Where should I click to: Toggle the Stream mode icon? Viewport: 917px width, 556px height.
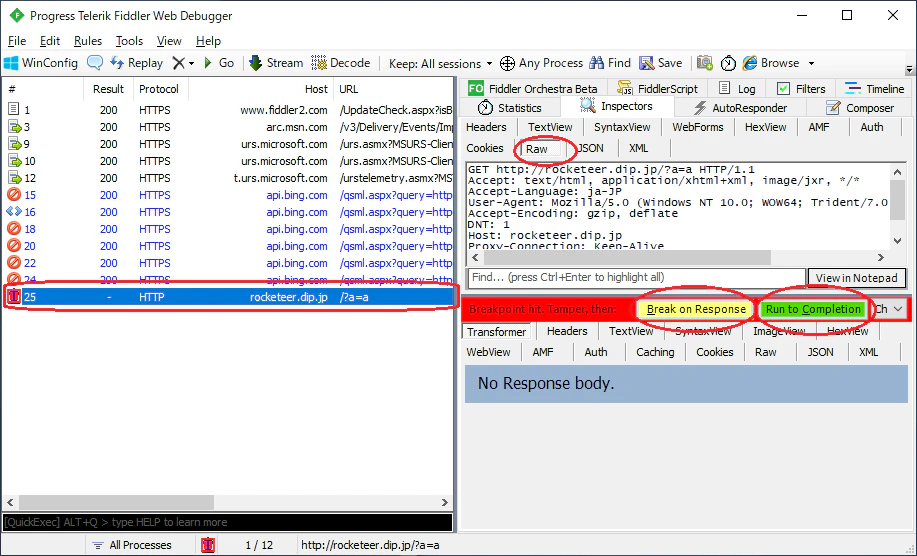click(x=256, y=63)
